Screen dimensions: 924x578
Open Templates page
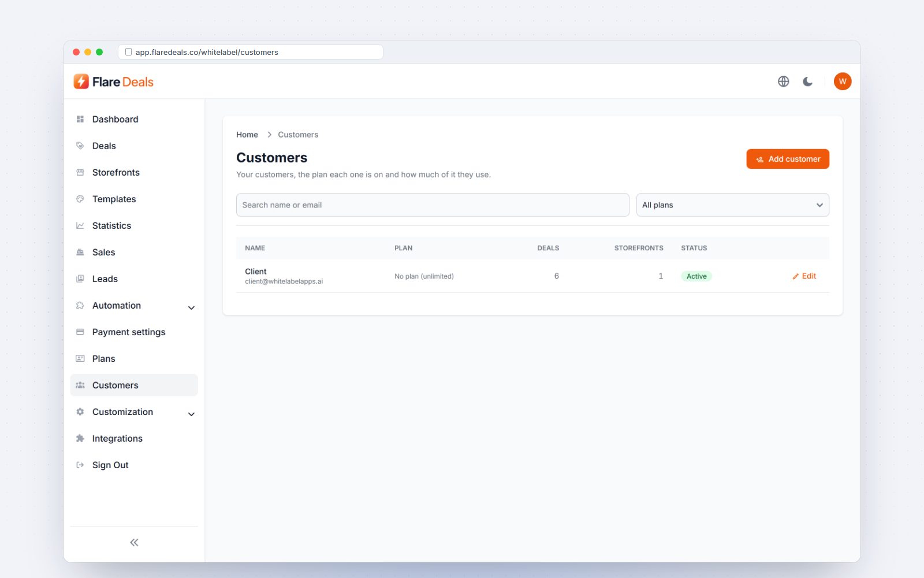134,199
